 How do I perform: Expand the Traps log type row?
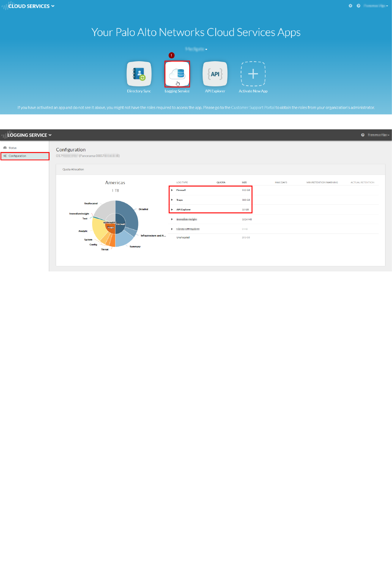click(x=172, y=200)
